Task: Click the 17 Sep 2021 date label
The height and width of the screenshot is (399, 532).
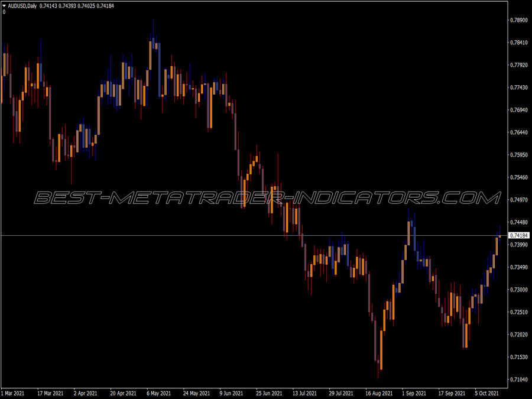Action: point(452,393)
